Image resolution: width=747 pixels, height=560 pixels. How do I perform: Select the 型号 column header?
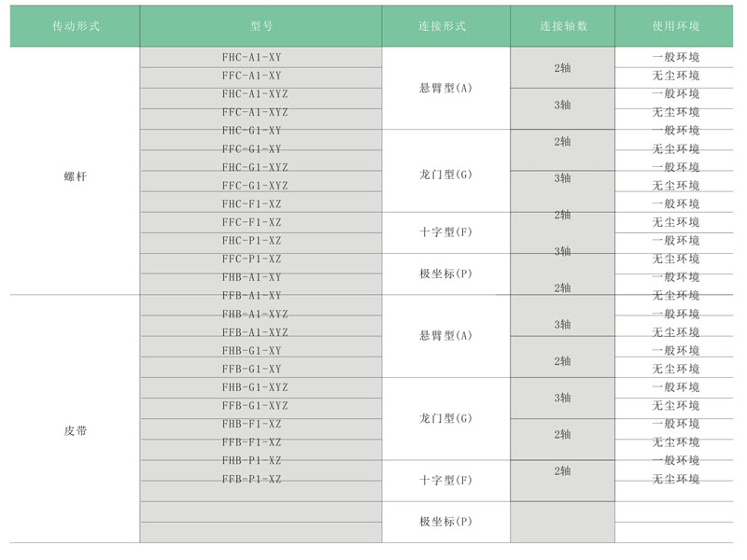tap(261, 26)
